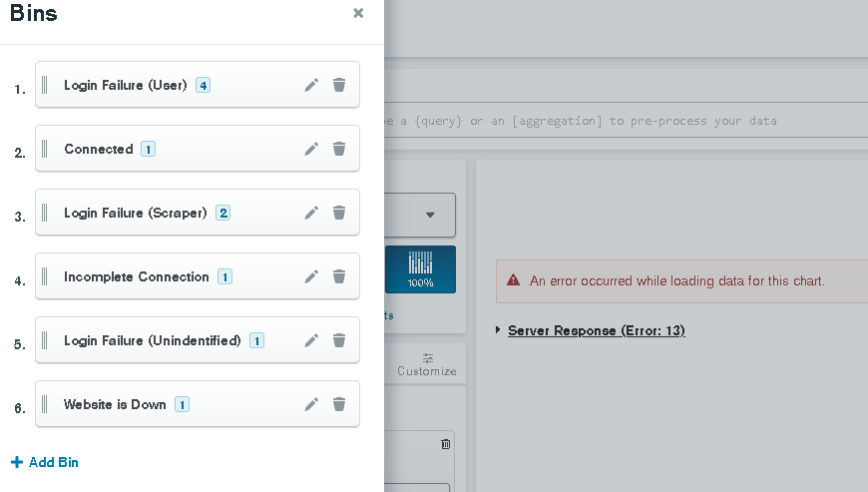This screenshot has height=492, width=868.
Task: Edit the Login Failure (User) bin
Action: 311,86
